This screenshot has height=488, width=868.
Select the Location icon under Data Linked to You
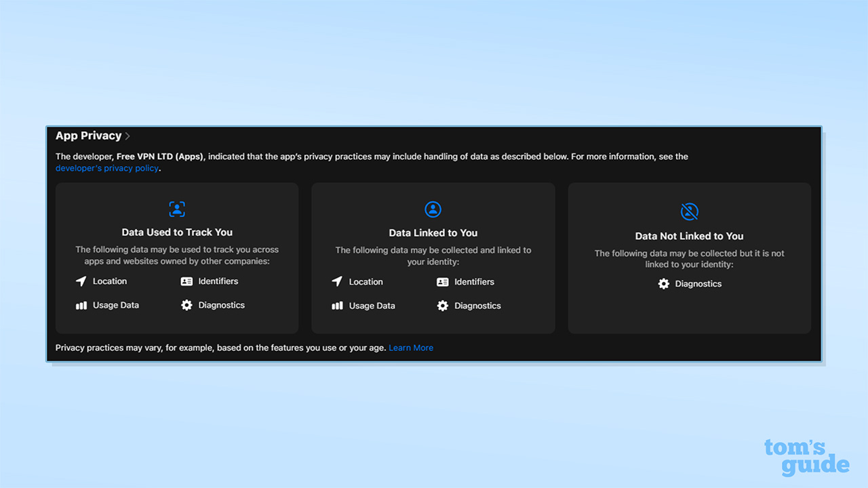click(337, 281)
